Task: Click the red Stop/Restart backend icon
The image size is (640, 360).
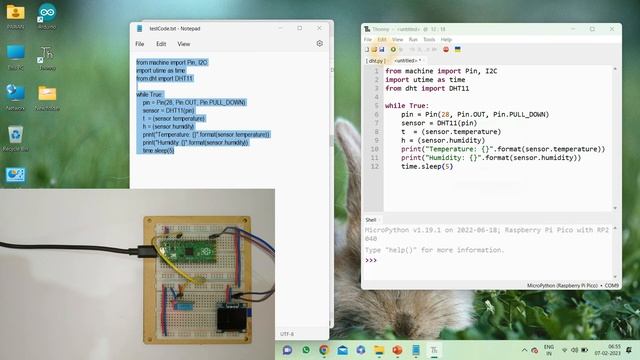Action: click(x=446, y=49)
